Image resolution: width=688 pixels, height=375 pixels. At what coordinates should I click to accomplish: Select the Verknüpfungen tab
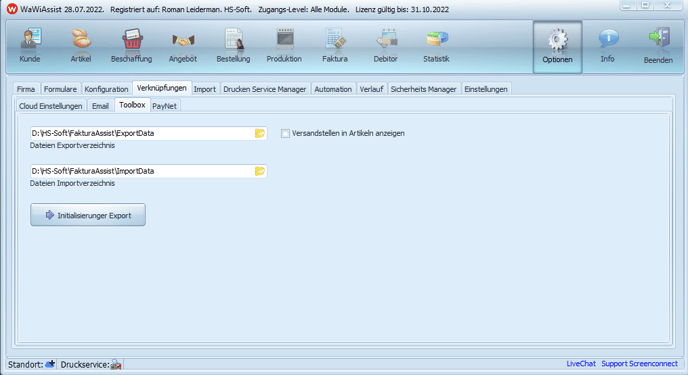tap(162, 88)
